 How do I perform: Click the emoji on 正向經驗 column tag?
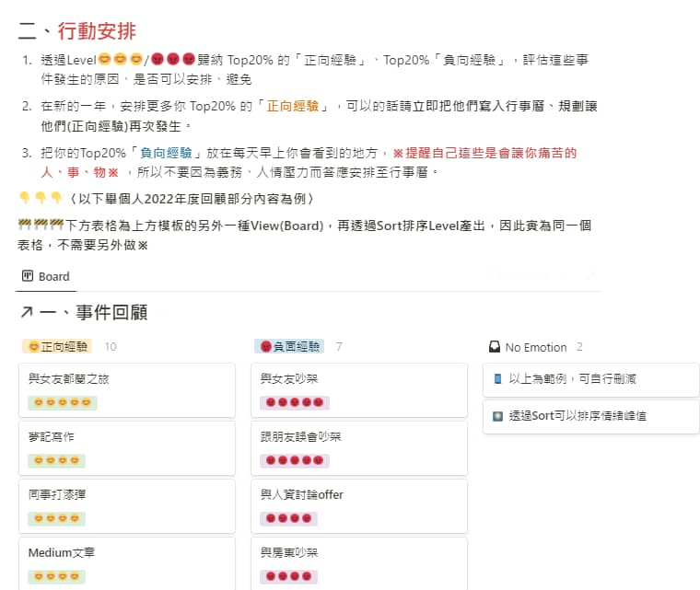[x=34, y=347]
